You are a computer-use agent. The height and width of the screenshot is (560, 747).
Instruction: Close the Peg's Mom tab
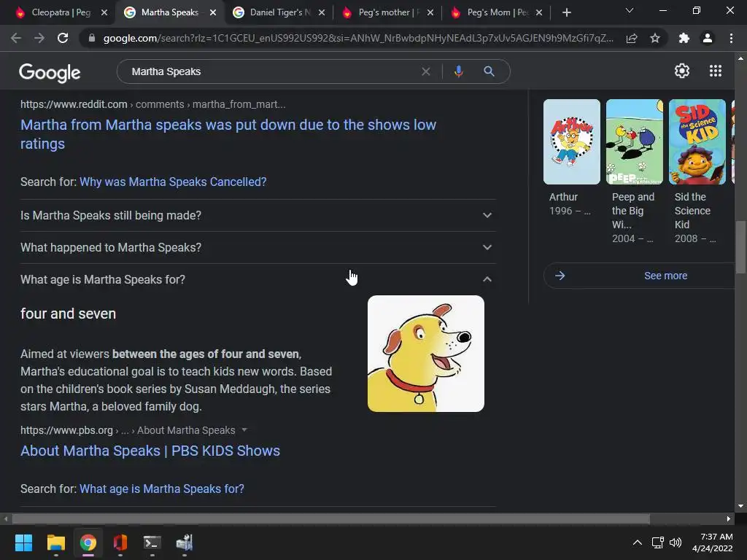coord(539,12)
